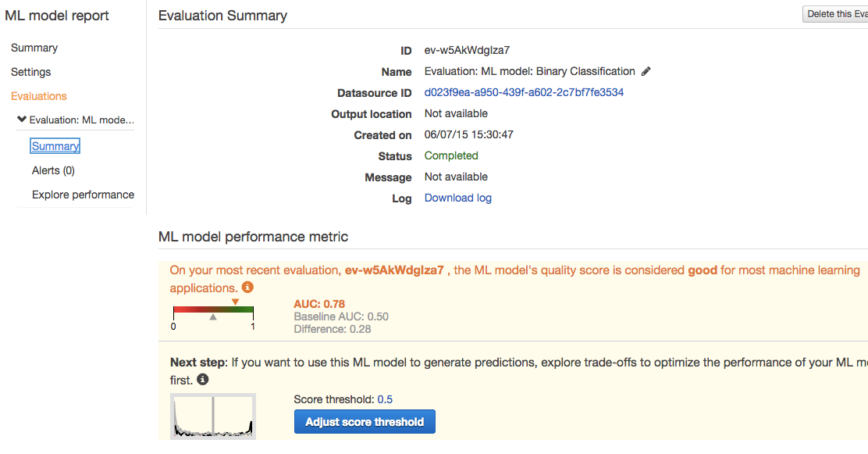Collapse the 'Evaluation: ML mode...' tree item
This screenshot has width=868, height=454.
(22, 120)
